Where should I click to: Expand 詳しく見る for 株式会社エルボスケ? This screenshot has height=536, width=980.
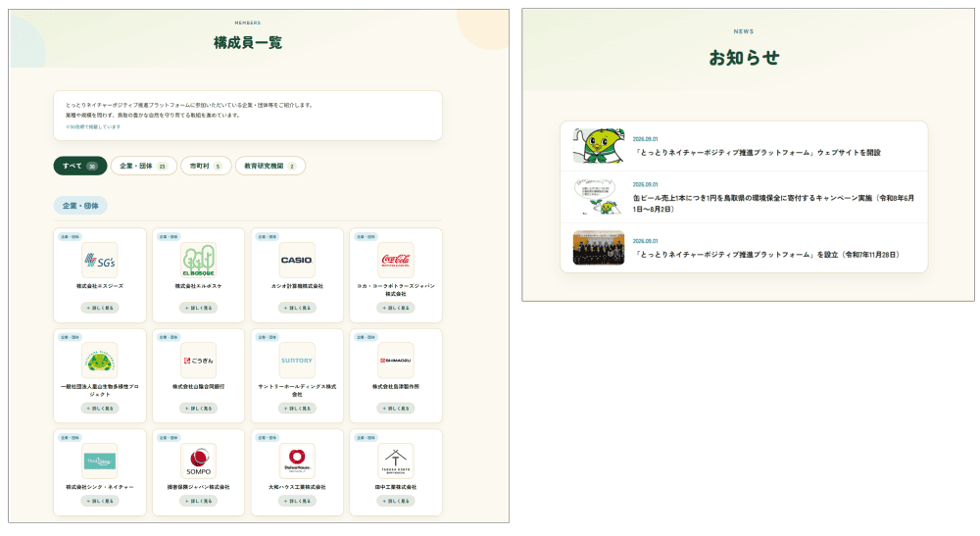tap(198, 308)
